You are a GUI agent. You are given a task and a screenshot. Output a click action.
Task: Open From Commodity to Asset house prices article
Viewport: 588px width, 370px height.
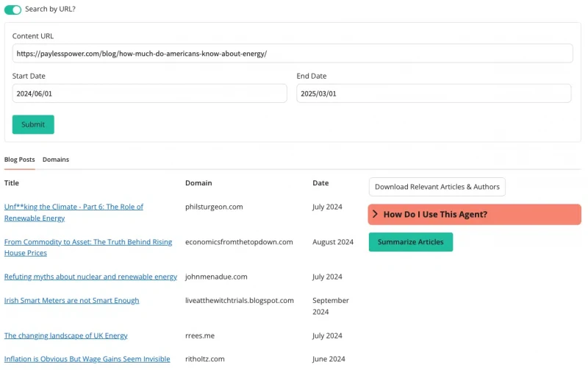88,247
